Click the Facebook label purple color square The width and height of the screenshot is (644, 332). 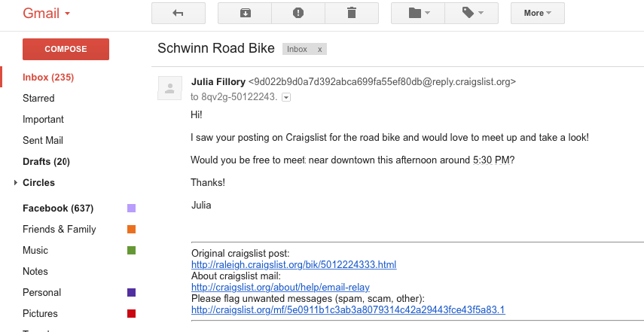tap(131, 209)
